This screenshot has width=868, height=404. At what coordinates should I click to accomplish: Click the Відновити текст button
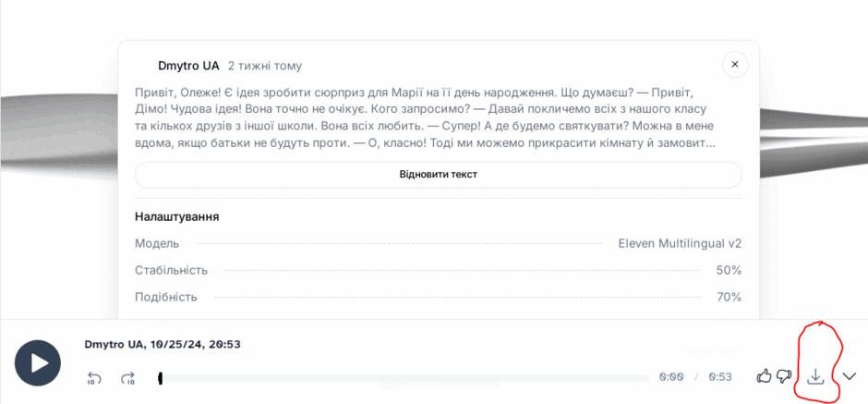pyautogui.click(x=438, y=175)
